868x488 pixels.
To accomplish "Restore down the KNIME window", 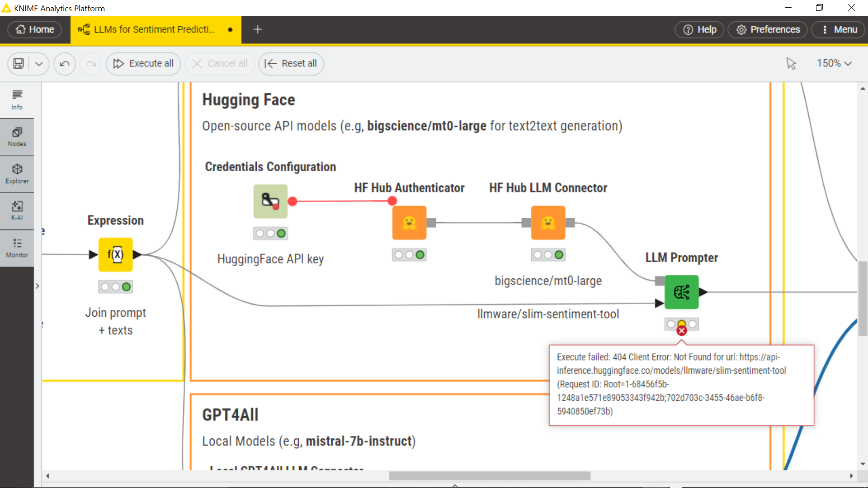I will click(820, 8).
